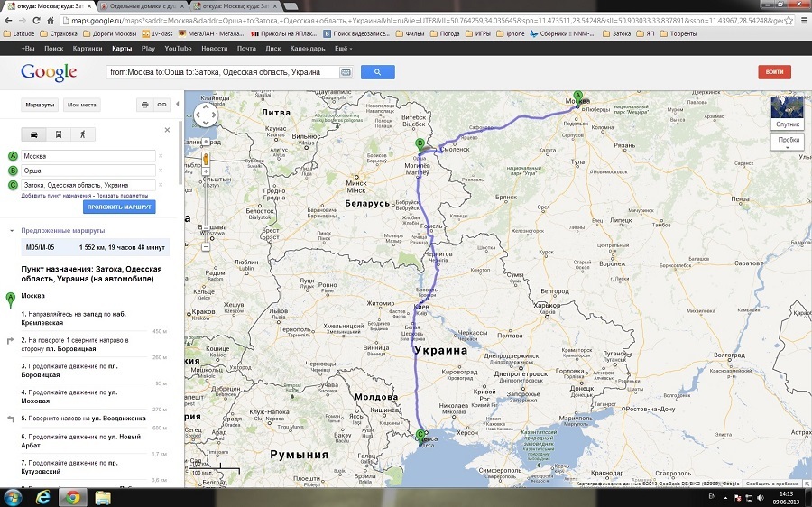Open the Затока bookmark folder
Screen dimensions: 812x507
(x=617, y=33)
